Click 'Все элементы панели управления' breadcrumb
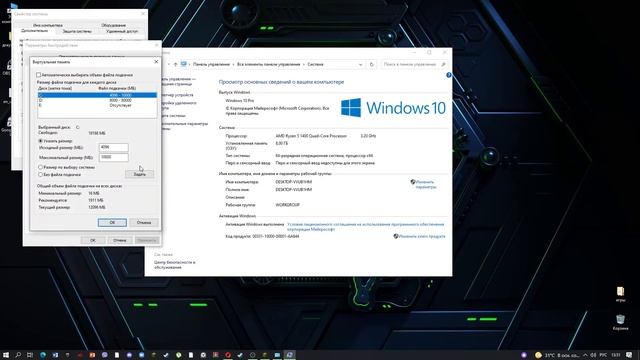 269,64
